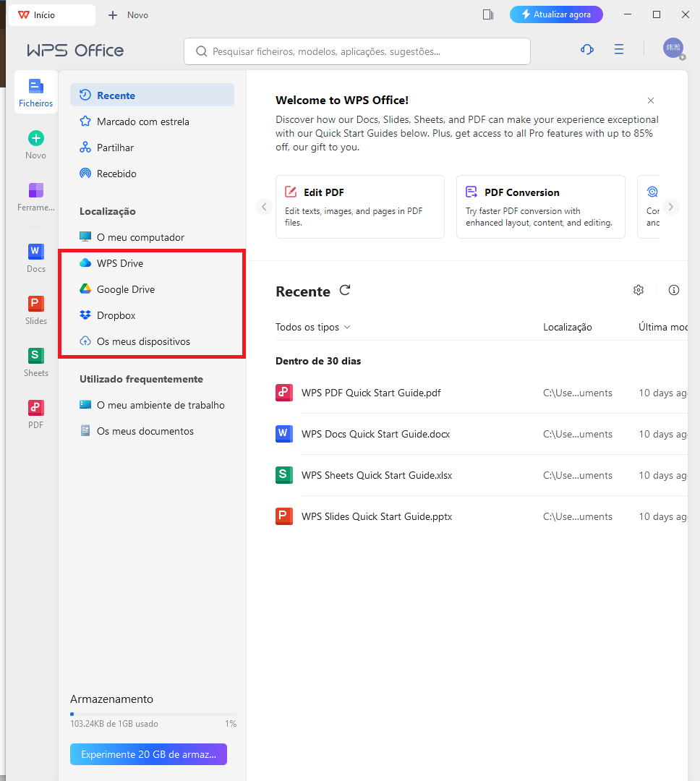Open the PDF Conversion card
This screenshot has width=700, height=781.
tap(541, 207)
